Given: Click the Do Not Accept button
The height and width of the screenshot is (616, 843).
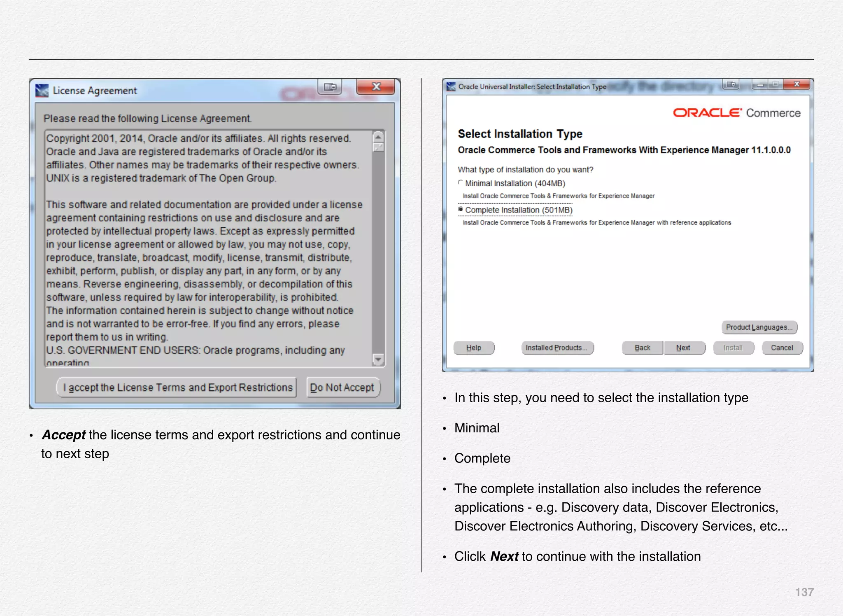Looking at the screenshot, I should tap(343, 387).
